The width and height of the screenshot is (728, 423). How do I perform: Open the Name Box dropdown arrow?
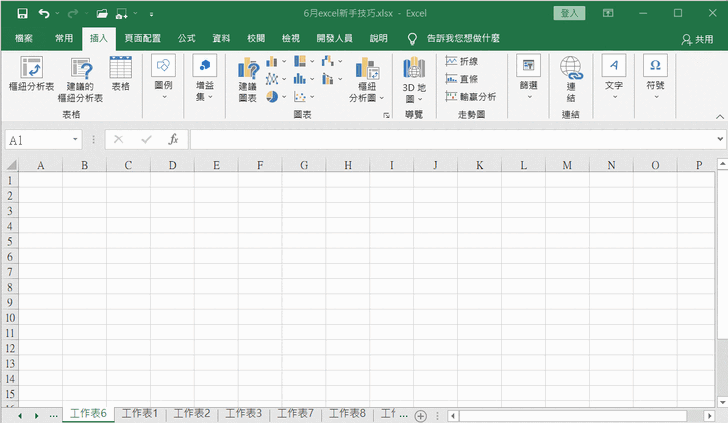tap(75, 141)
